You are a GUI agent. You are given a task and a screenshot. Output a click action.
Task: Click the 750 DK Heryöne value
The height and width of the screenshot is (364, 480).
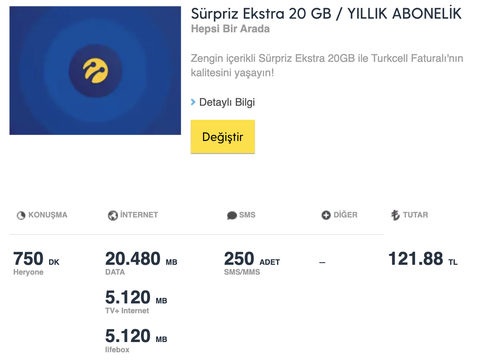coord(36,263)
